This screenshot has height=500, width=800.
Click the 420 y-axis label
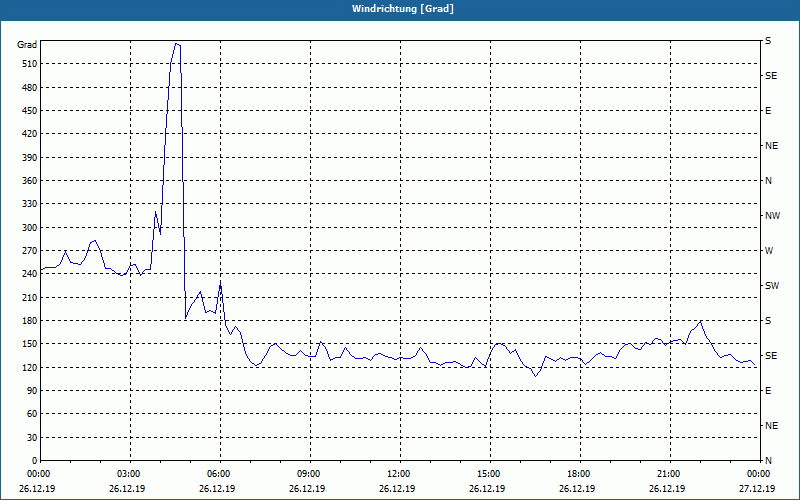coord(30,134)
